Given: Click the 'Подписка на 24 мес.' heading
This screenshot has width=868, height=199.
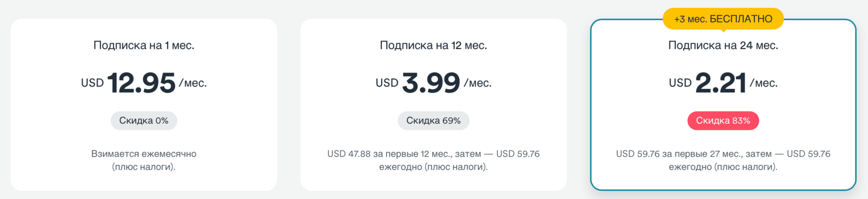Looking at the screenshot, I should coord(723,45).
